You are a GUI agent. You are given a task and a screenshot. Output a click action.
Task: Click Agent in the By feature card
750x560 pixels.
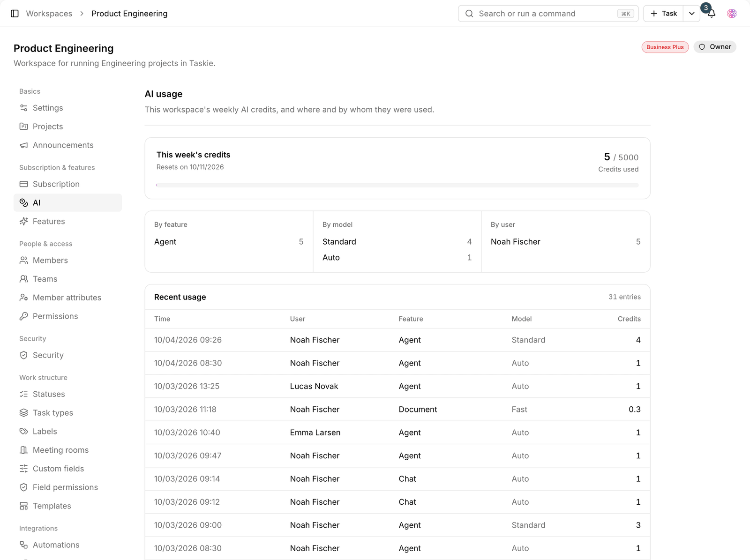pos(165,242)
